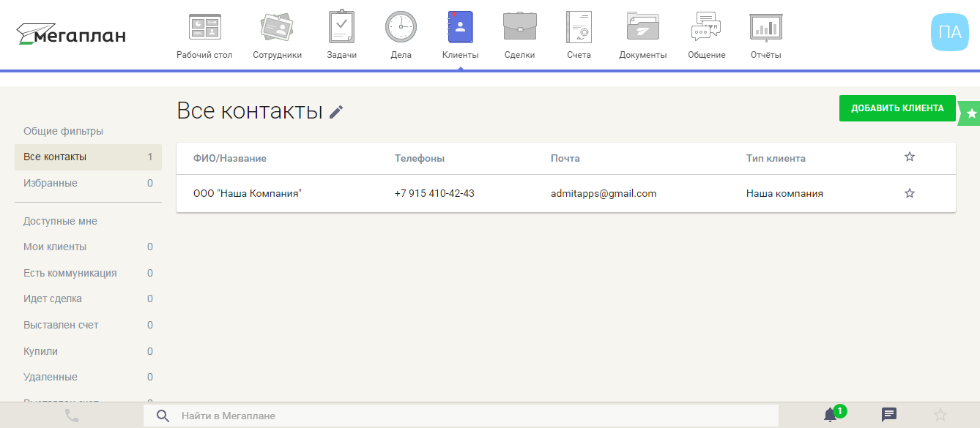The width and height of the screenshot is (980, 428).
Task: Click the phone icon in bottom bar
Action: point(72,416)
